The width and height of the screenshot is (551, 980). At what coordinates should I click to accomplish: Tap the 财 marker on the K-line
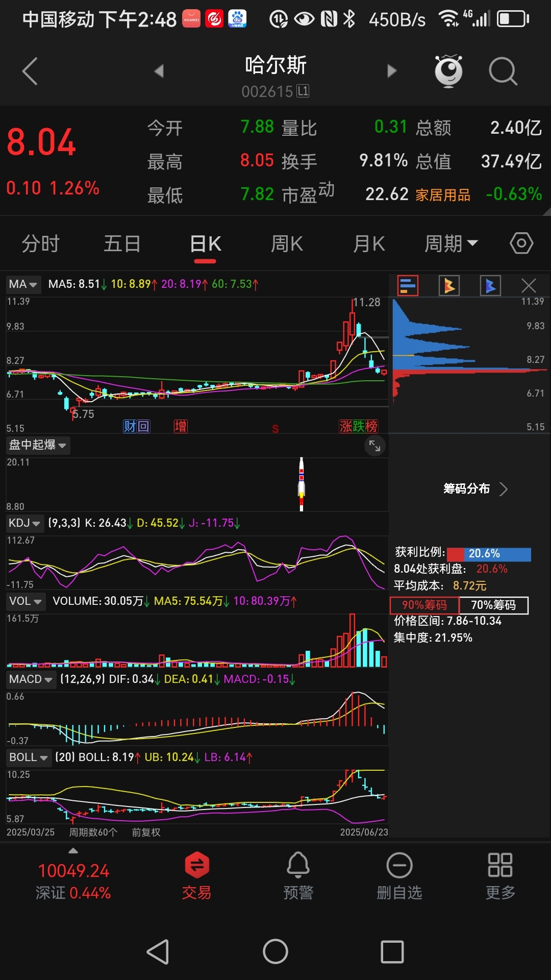[x=130, y=426]
